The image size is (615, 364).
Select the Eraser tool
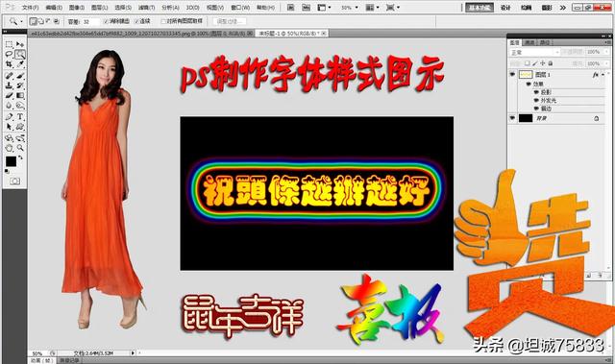(9, 95)
